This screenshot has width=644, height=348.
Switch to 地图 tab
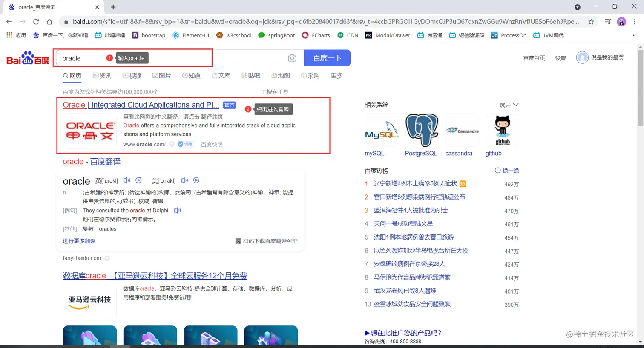[281, 76]
